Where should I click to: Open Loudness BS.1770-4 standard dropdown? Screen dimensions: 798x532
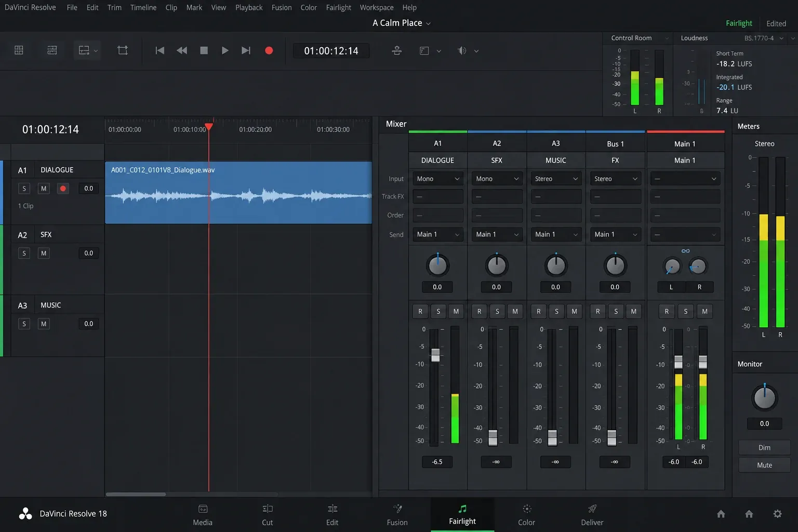[x=764, y=38]
